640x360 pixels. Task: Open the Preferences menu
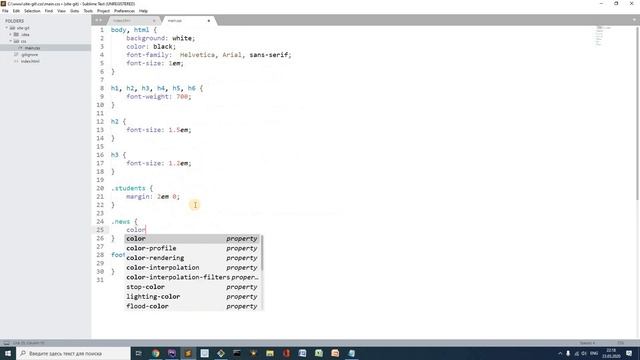(124, 11)
